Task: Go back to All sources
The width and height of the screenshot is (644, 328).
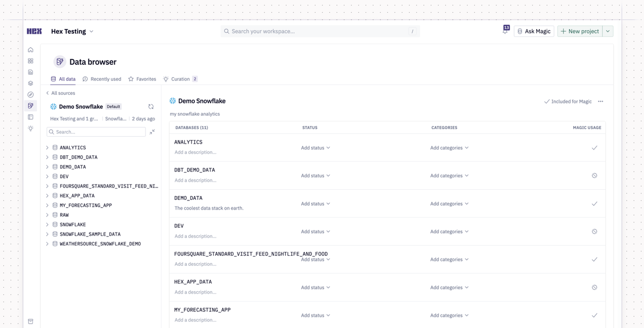Action: 61,93
